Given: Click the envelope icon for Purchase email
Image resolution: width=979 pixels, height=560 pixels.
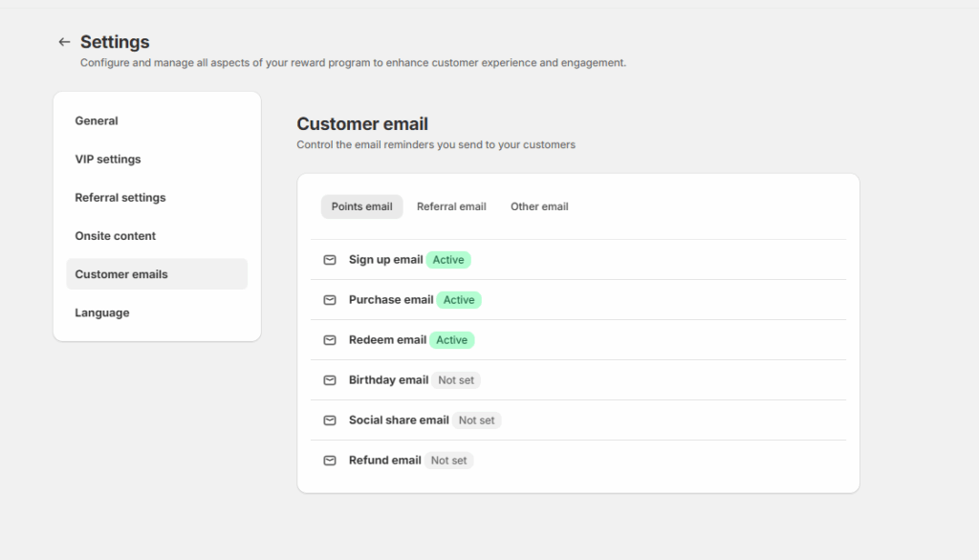Looking at the screenshot, I should (330, 300).
